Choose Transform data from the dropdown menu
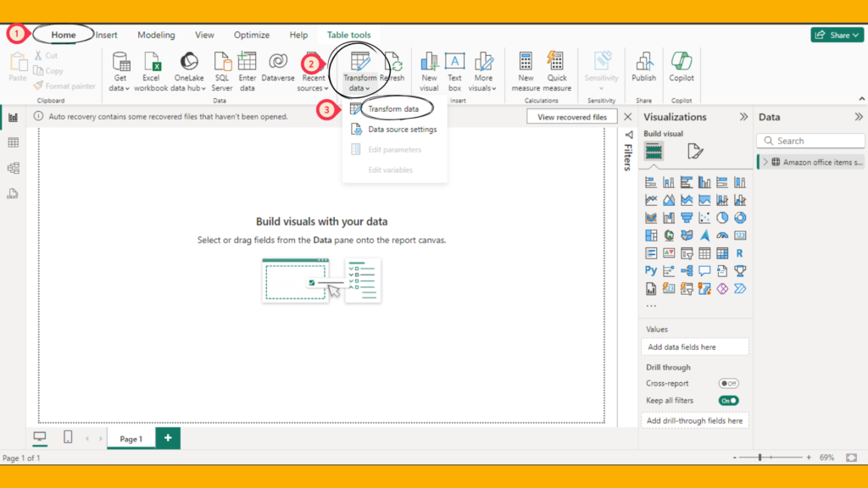The image size is (868, 488). point(393,109)
